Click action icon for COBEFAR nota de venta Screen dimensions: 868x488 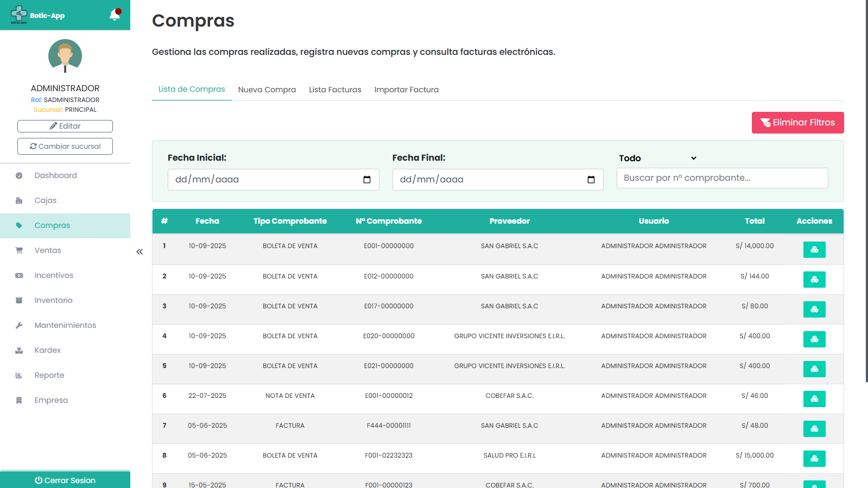(x=814, y=399)
